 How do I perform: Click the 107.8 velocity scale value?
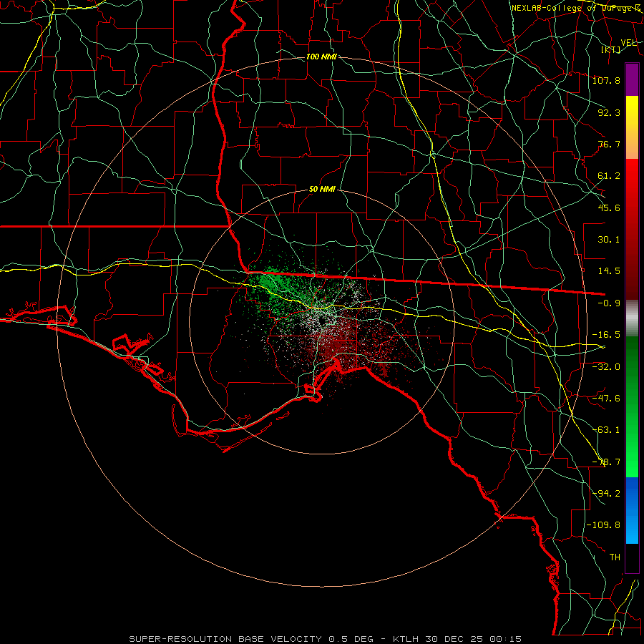(606, 80)
